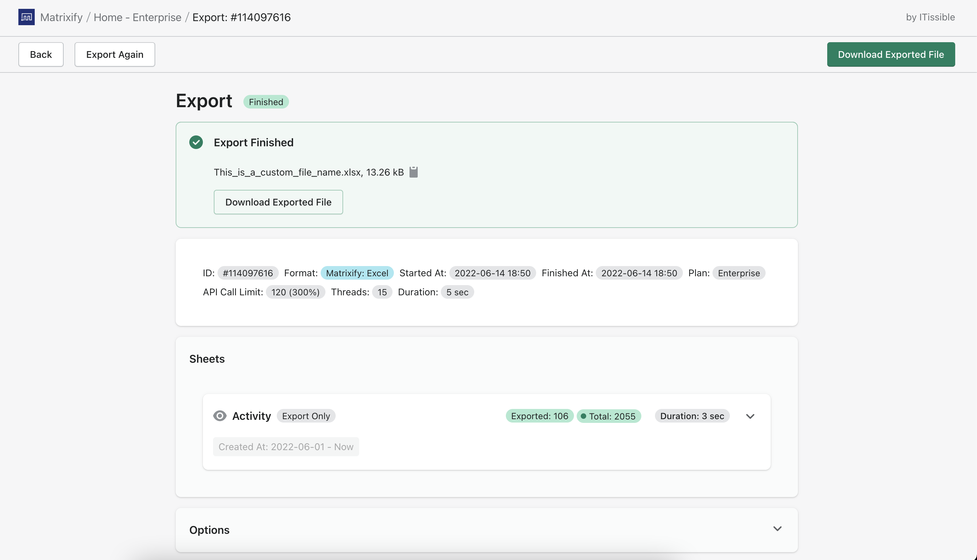
Task: Click the Matrixify: Excel format badge
Action: 357,273
